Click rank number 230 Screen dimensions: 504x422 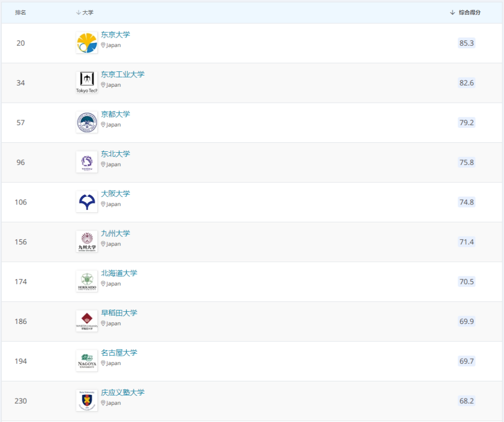click(21, 401)
